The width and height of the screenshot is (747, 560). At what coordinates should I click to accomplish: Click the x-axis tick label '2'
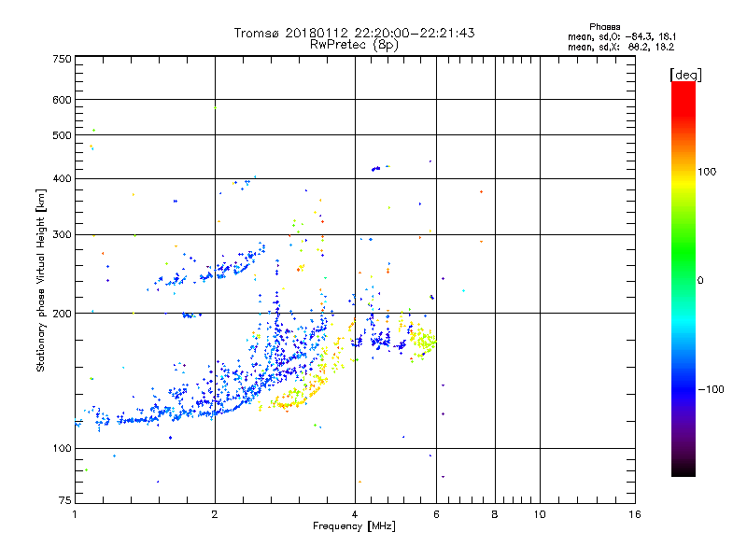pos(215,514)
